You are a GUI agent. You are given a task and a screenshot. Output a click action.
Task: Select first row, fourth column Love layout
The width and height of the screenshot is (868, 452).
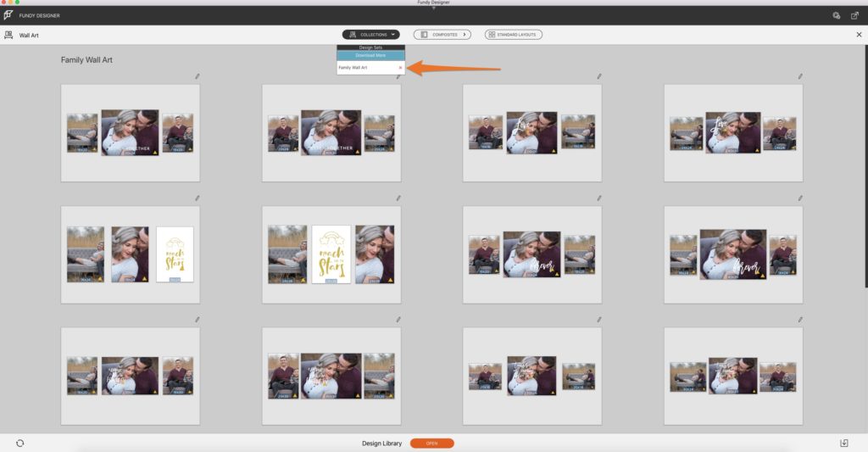(x=733, y=133)
